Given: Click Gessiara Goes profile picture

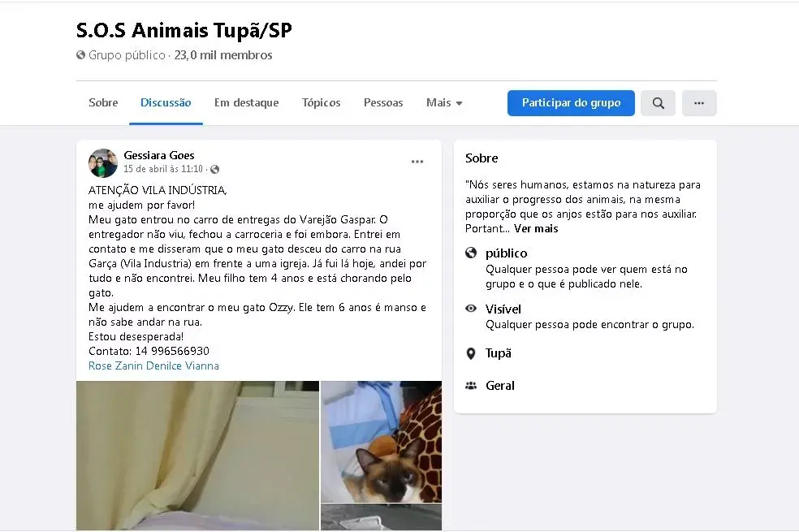Looking at the screenshot, I should [x=103, y=163].
